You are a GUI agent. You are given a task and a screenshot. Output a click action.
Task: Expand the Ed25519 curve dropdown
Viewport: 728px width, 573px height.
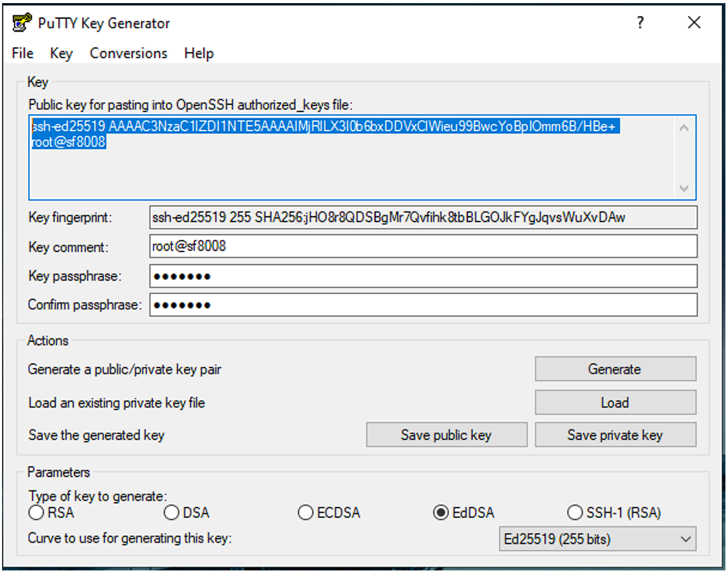pos(597,539)
